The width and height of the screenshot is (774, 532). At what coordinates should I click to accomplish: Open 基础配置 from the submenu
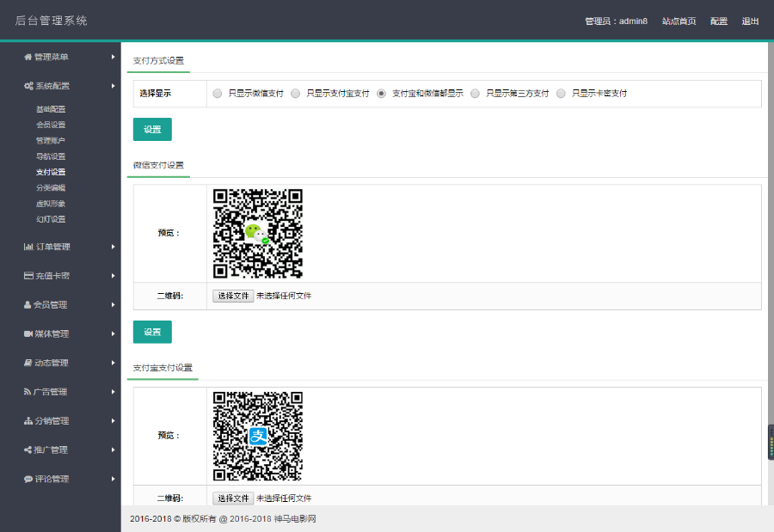(x=52, y=108)
